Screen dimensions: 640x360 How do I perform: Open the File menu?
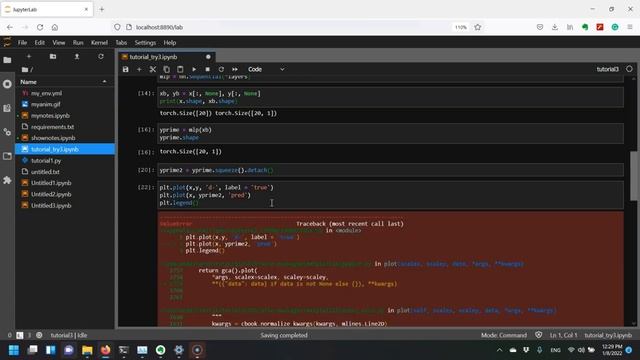[x=22, y=42]
